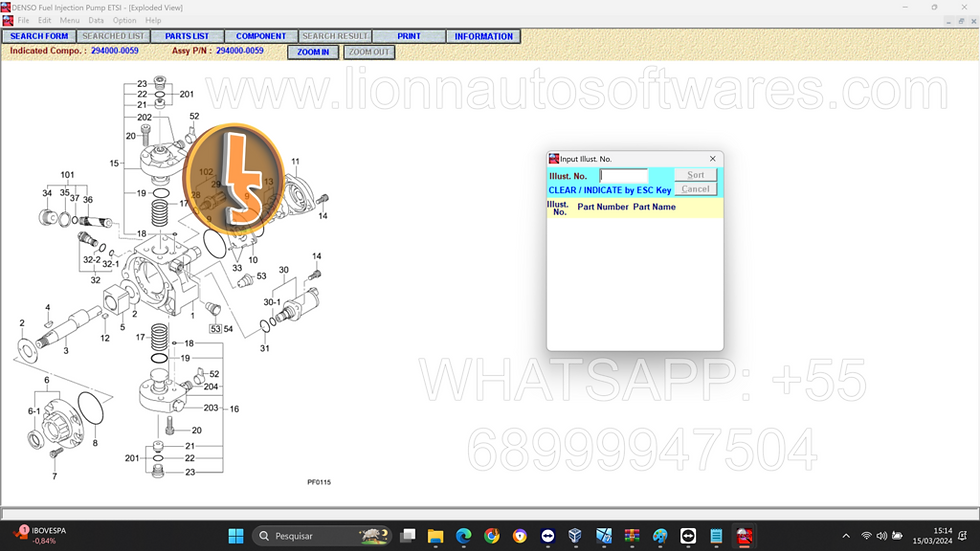The height and width of the screenshot is (551, 980).
Task: Open the IBOVESPA stocks widget
Action: click(40, 535)
